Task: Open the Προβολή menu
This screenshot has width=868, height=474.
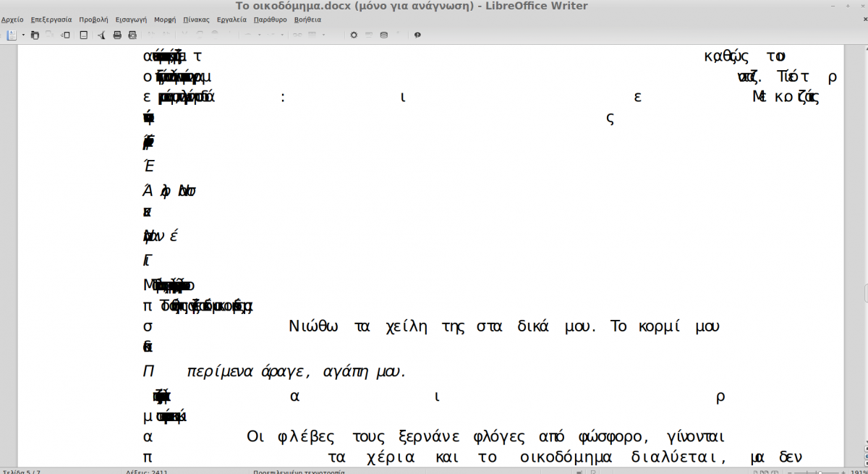Action: point(93,20)
